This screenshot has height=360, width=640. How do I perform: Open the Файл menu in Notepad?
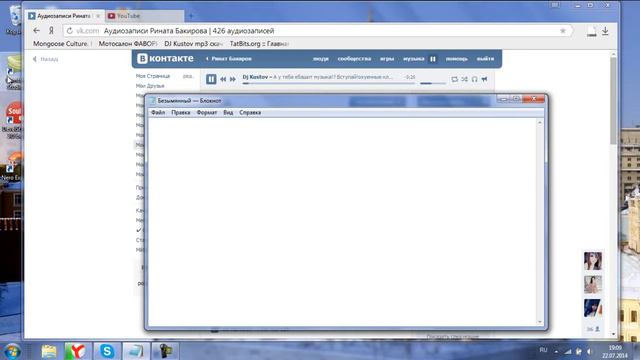tap(158, 112)
